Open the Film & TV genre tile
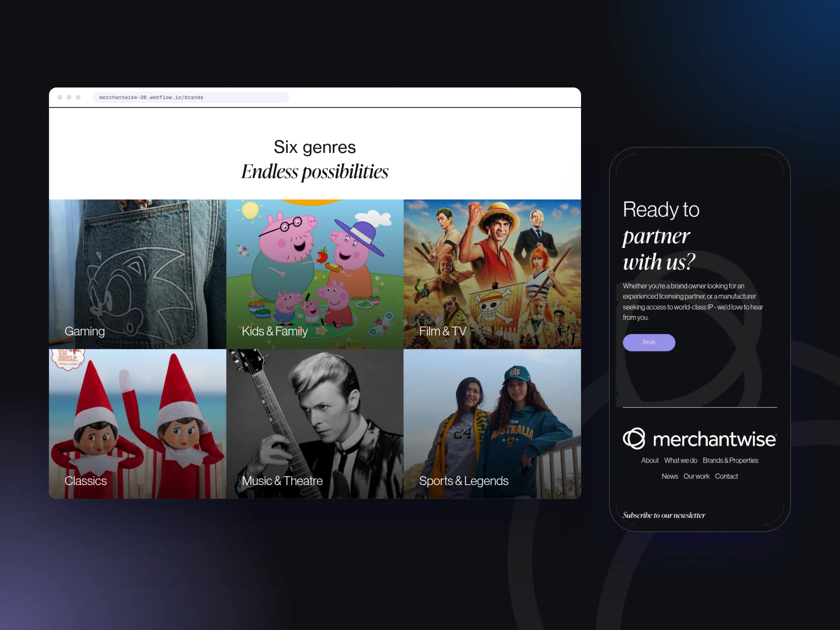Image resolution: width=840 pixels, height=630 pixels. 492,274
